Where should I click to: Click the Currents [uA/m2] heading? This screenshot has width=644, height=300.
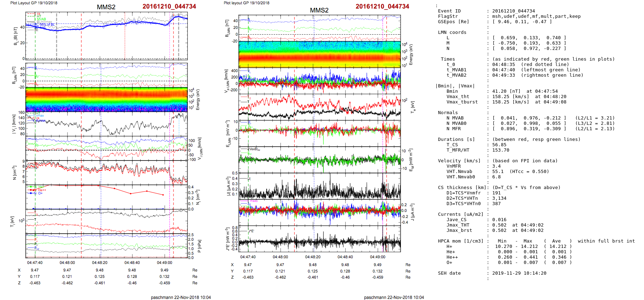tap(461, 214)
